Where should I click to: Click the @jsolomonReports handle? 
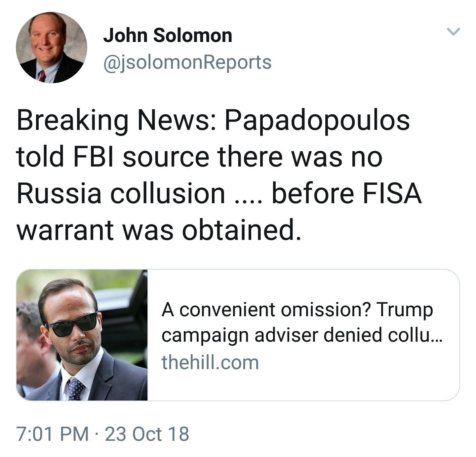(x=187, y=62)
